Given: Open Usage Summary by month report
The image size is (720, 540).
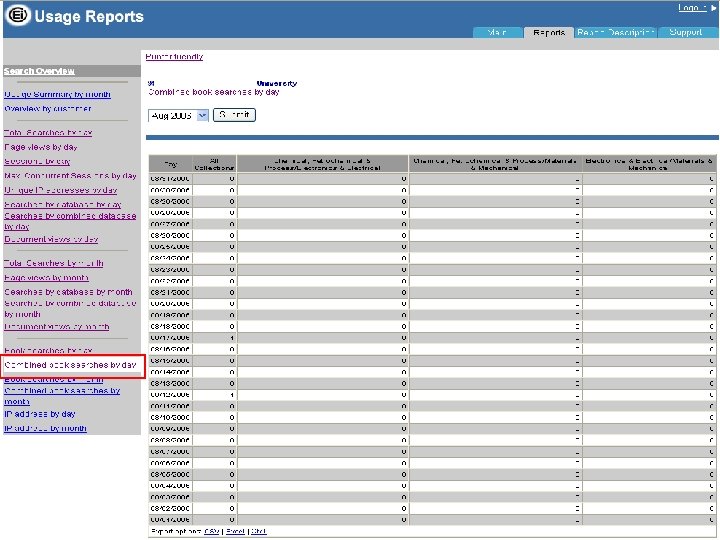Looking at the screenshot, I should pyautogui.click(x=57, y=94).
